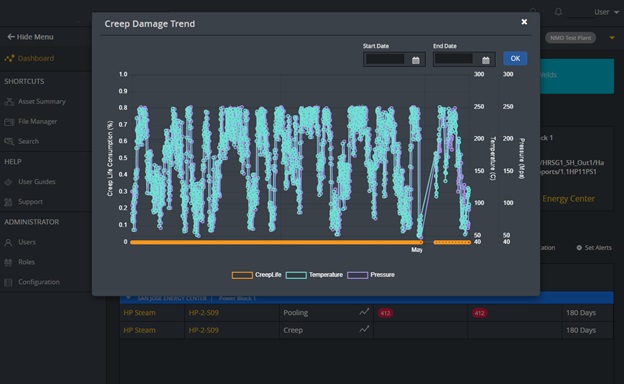
Task: Select the NMO Test Plant chip
Action: (570, 38)
